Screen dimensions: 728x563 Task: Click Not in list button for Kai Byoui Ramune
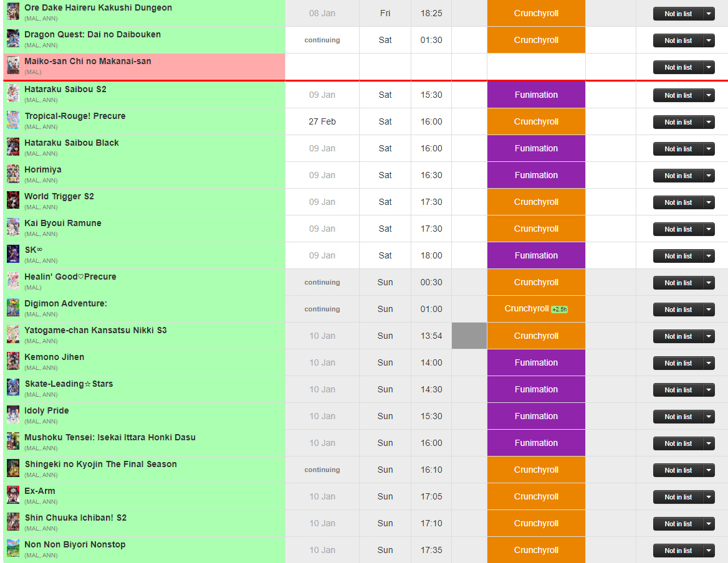click(x=678, y=230)
